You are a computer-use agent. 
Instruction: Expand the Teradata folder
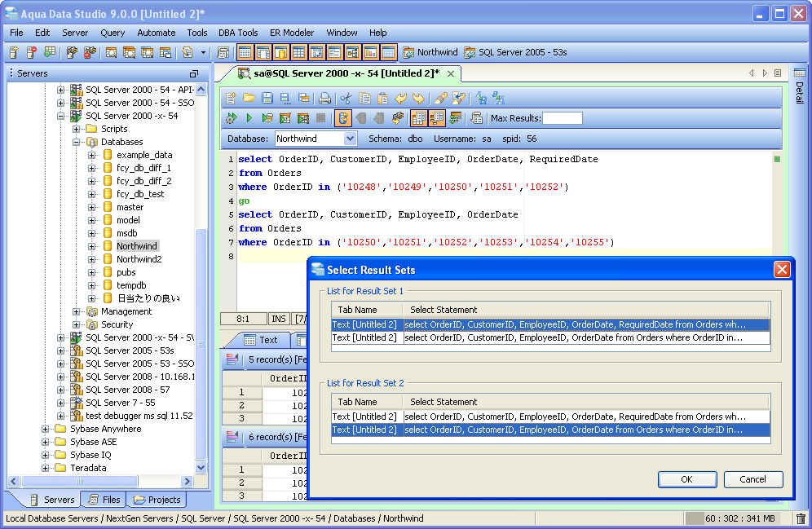45,468
